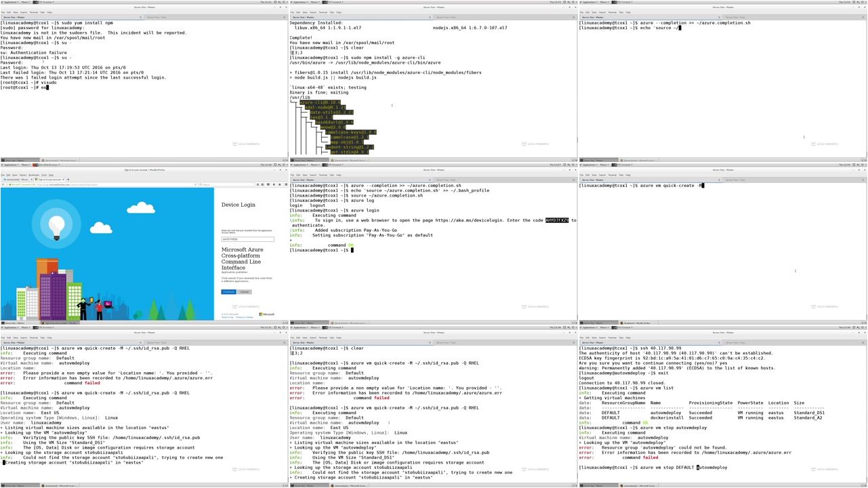Click highlighted code AHYD7FXZV in terminal
This screenshot has height=488, width=868.
click(557, 220)
